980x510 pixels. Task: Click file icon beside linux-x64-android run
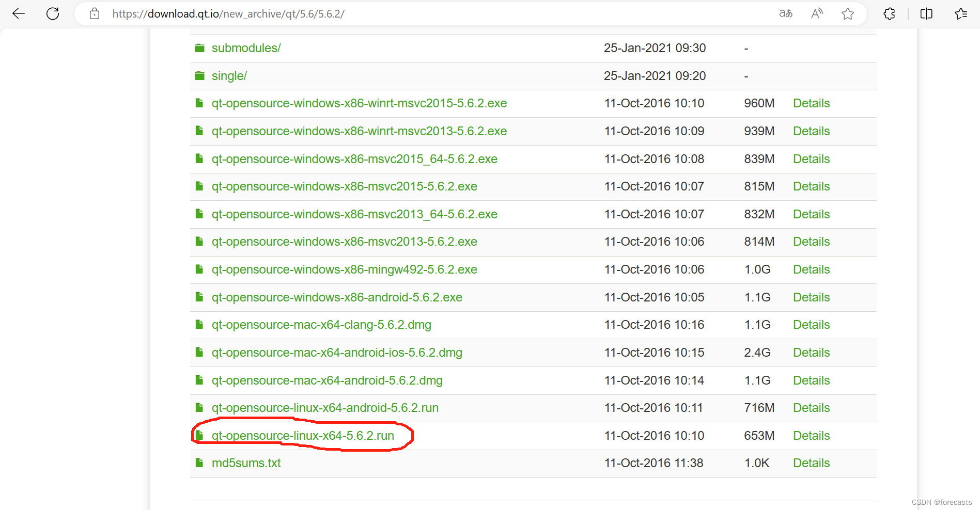pyautogui.click(x=199, y=408)
